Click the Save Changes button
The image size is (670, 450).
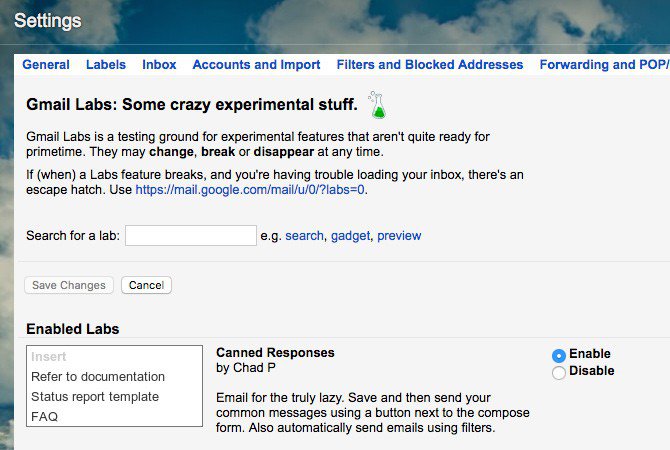pyautogui.click(x=69, y=285)
